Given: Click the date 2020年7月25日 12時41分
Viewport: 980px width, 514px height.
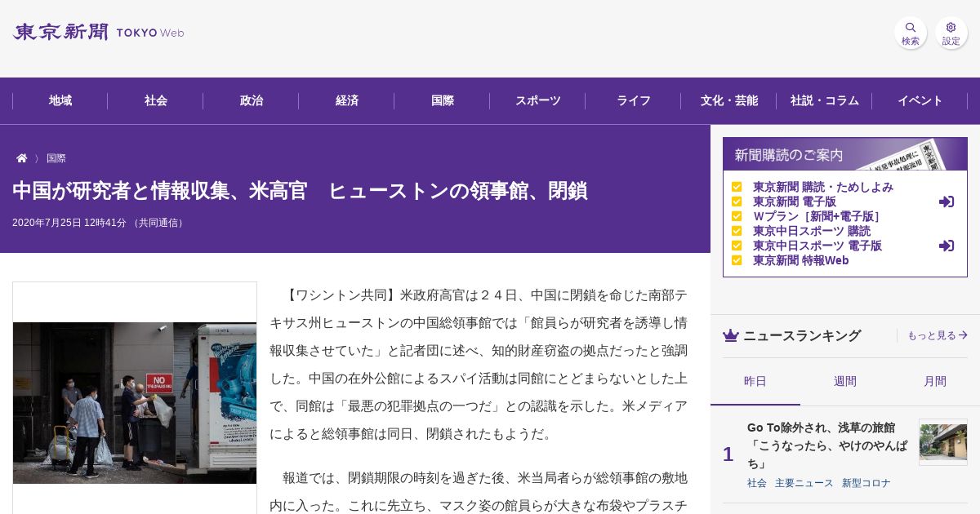Looking at the screenshot, I should [69, 223].
